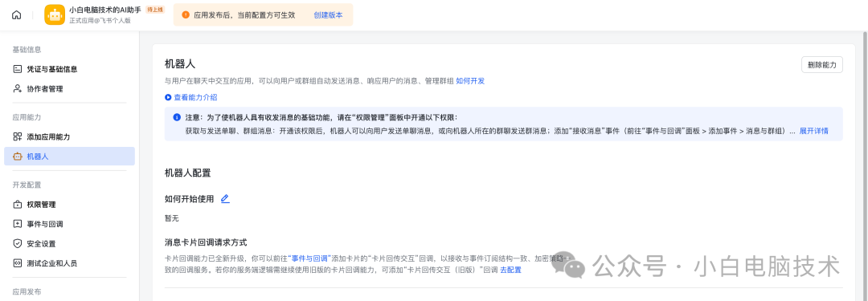This screenshot has width=868, height=301.
Task: Click the 机器人配置 heading
Action: [x=187, y=173]
